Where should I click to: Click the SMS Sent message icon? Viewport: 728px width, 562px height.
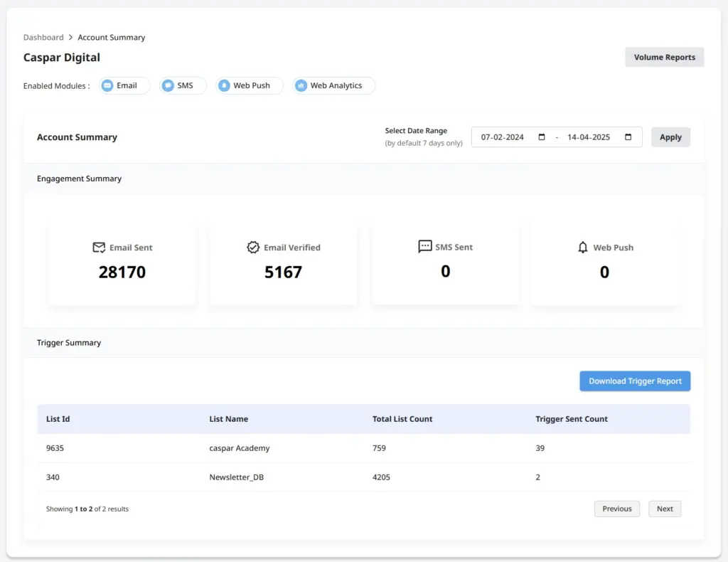[x=425, y=247]
